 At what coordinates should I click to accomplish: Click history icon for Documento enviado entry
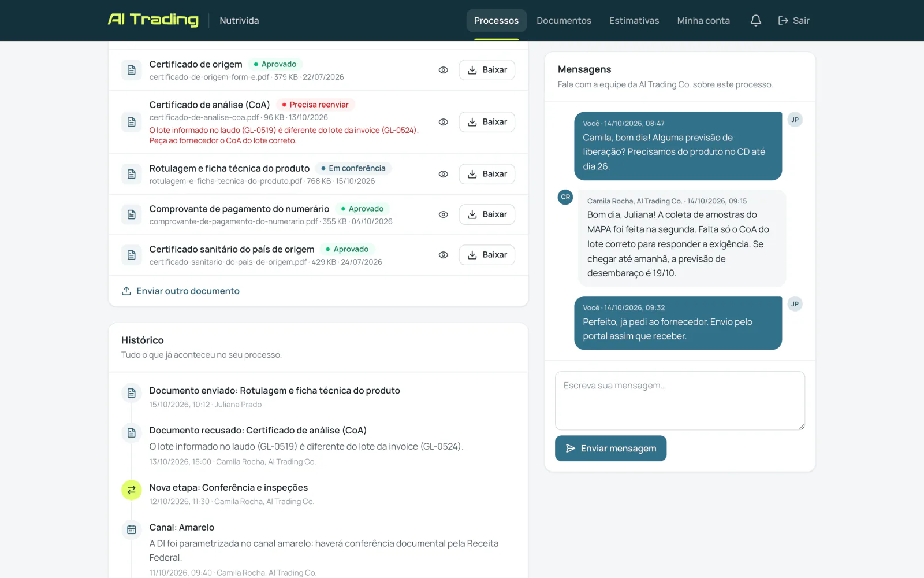point(132,393)
